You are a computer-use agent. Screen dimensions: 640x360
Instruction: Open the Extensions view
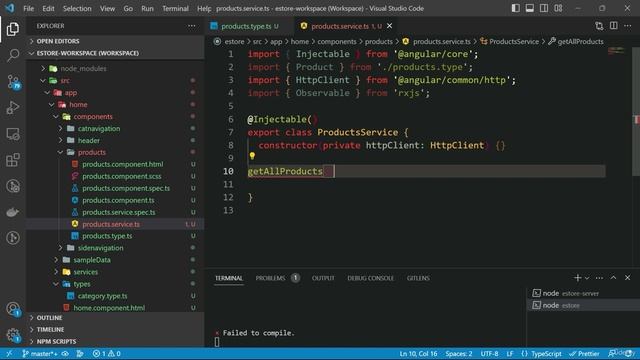tap(13, 160)
